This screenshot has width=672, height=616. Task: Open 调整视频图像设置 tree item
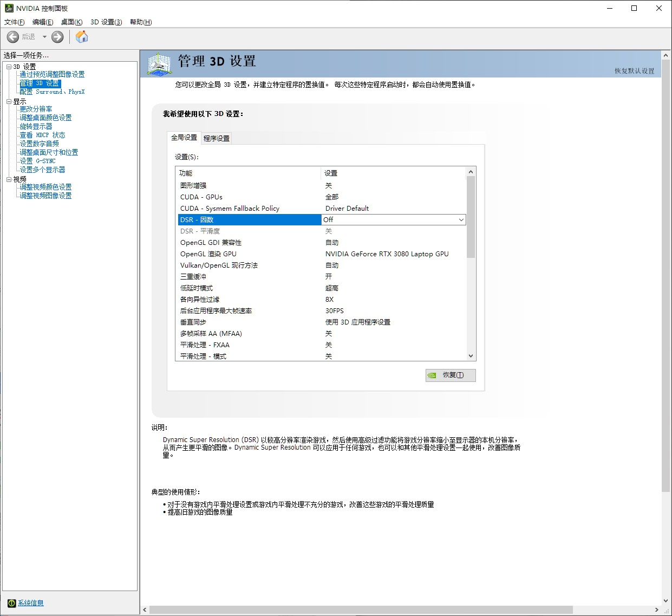(x=45, y=196)
